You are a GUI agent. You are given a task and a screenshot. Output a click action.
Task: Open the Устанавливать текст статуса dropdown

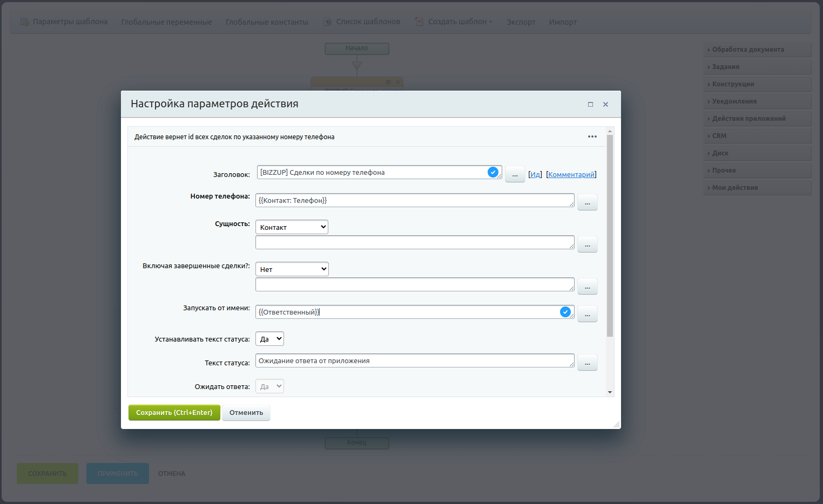pyautogui.click(x=269, y=339)
